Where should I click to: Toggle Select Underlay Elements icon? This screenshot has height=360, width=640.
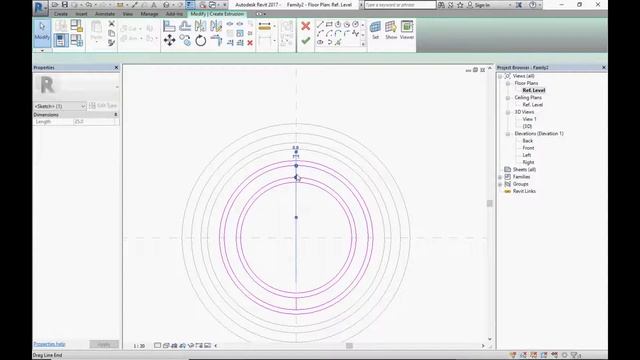coord(523,356)
